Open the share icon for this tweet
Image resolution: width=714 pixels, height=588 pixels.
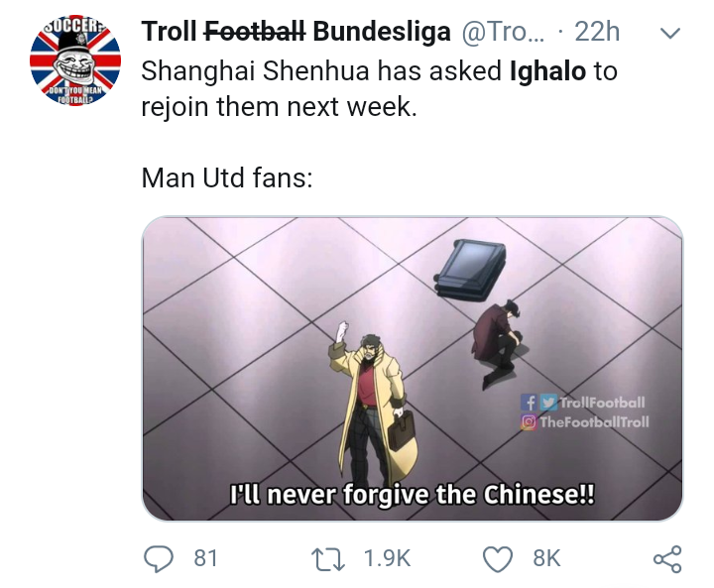667,559
